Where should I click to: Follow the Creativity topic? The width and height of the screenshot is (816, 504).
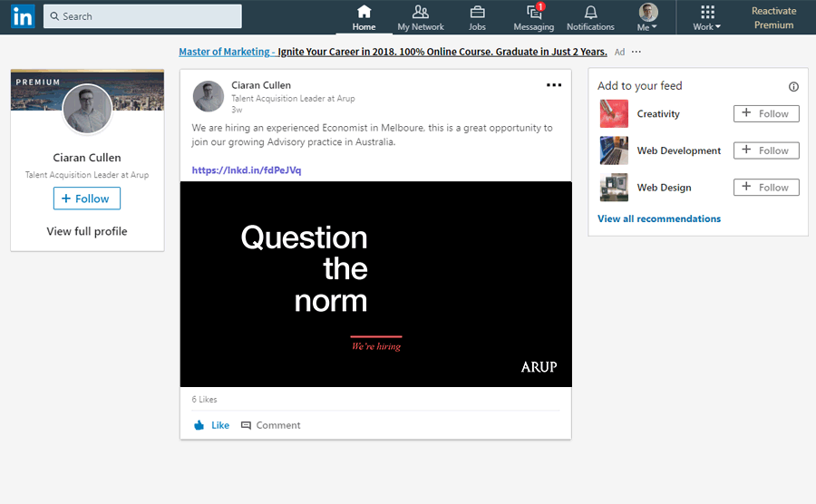[766, 113]
